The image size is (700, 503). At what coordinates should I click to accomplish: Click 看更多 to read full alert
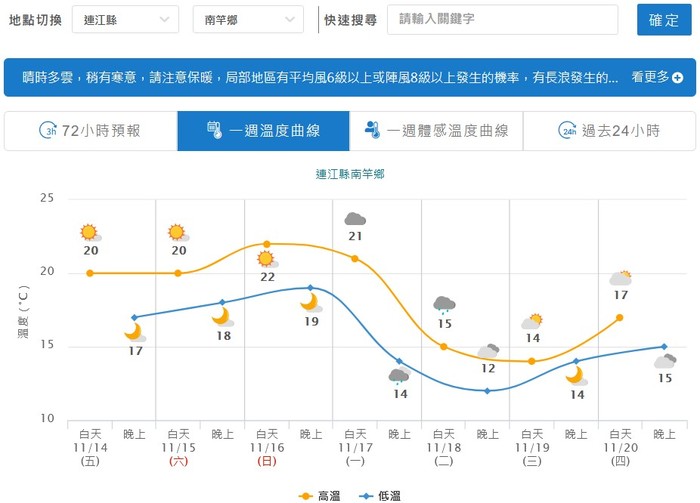pyautogui.click(x=650, y=77)
